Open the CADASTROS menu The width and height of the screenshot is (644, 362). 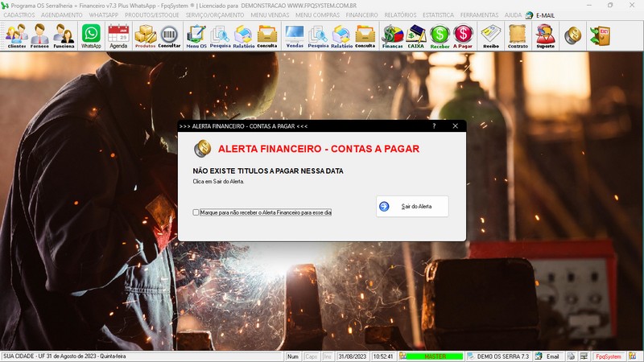(19, 14)
